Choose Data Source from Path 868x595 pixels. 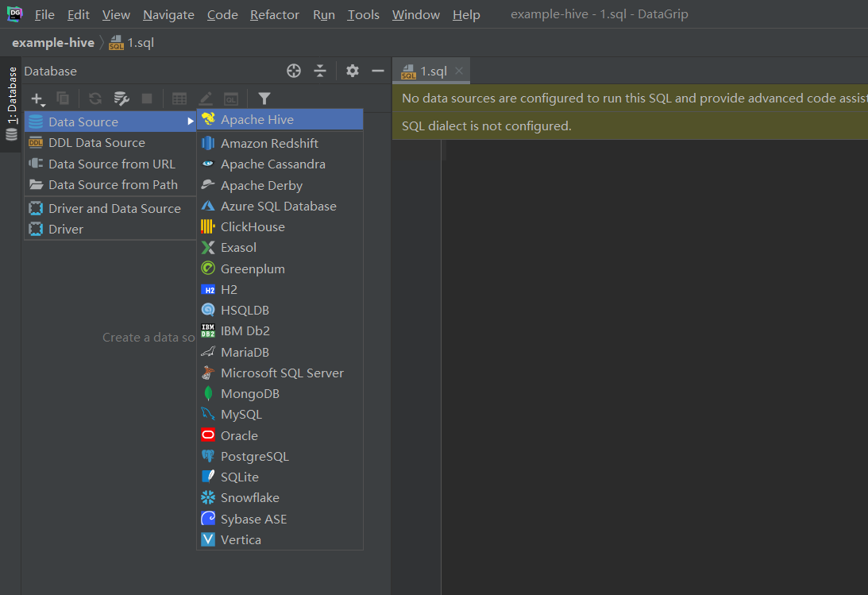[x=110, y=185]
